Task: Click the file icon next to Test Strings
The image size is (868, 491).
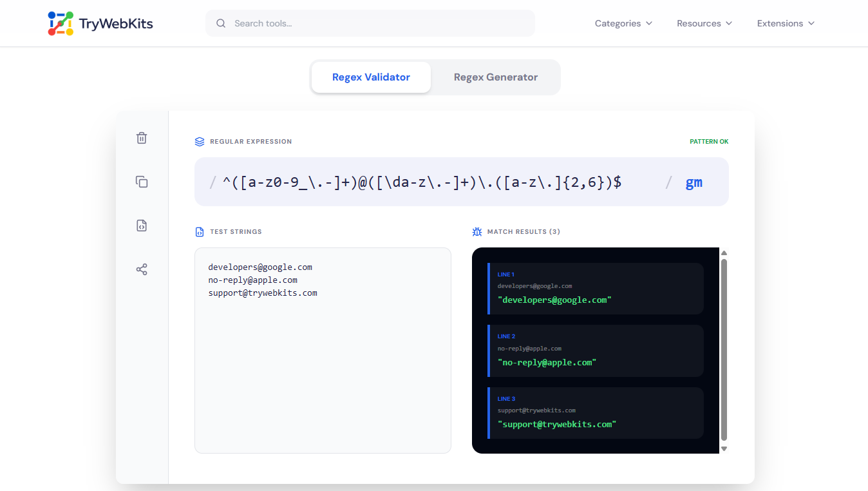Action: 200,231
